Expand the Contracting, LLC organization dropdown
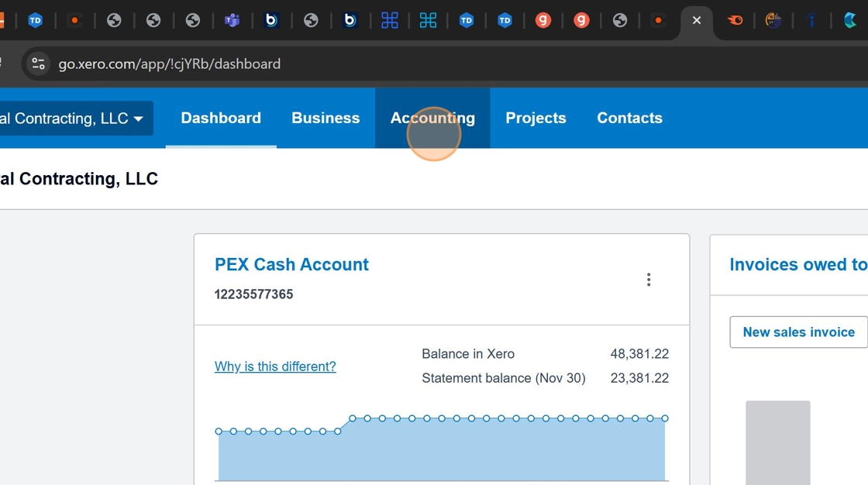Screen dimensions: 868x485 coord(76,118)
